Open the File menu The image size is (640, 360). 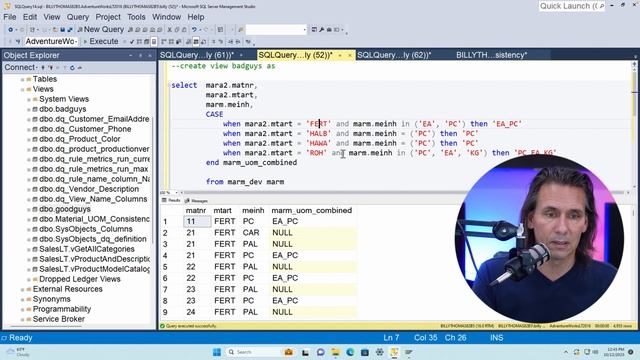(10, 17)
